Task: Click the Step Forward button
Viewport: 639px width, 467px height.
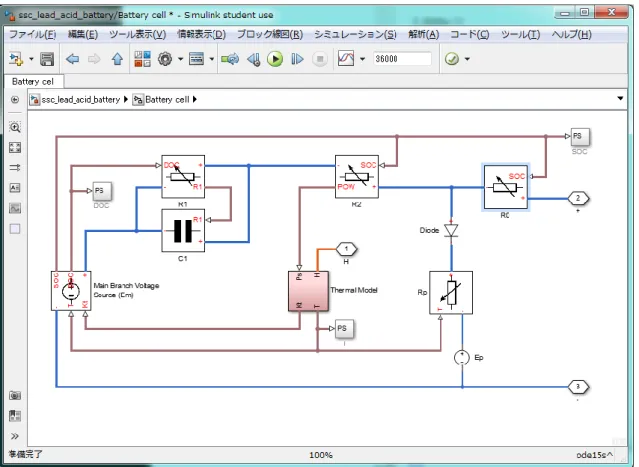Action: tap(297, 59)
